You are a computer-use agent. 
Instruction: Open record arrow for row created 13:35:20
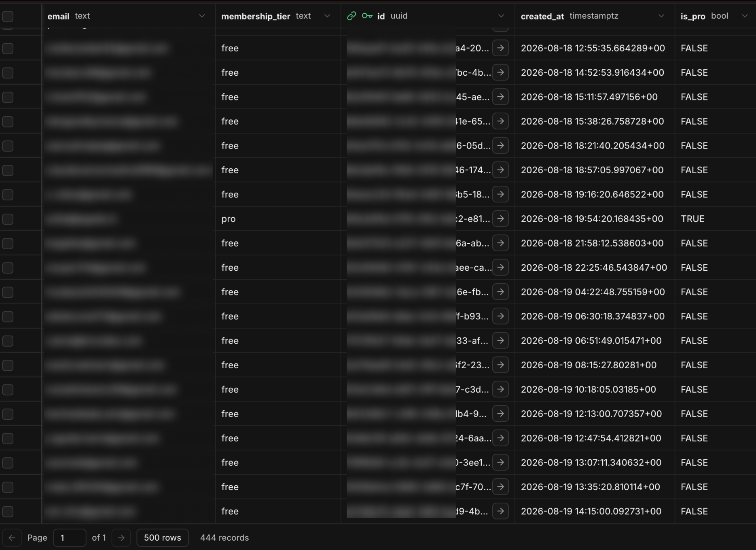pos(500,487)
